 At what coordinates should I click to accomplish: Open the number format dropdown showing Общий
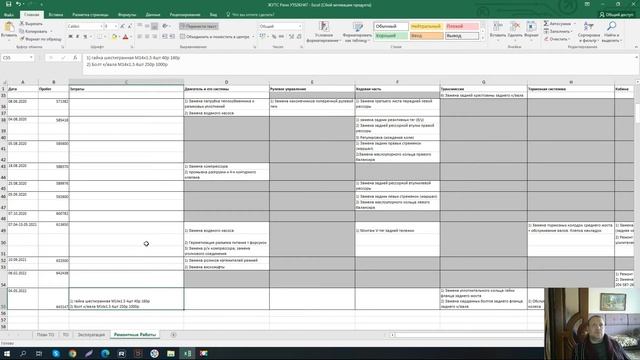(x=280, y=26)
